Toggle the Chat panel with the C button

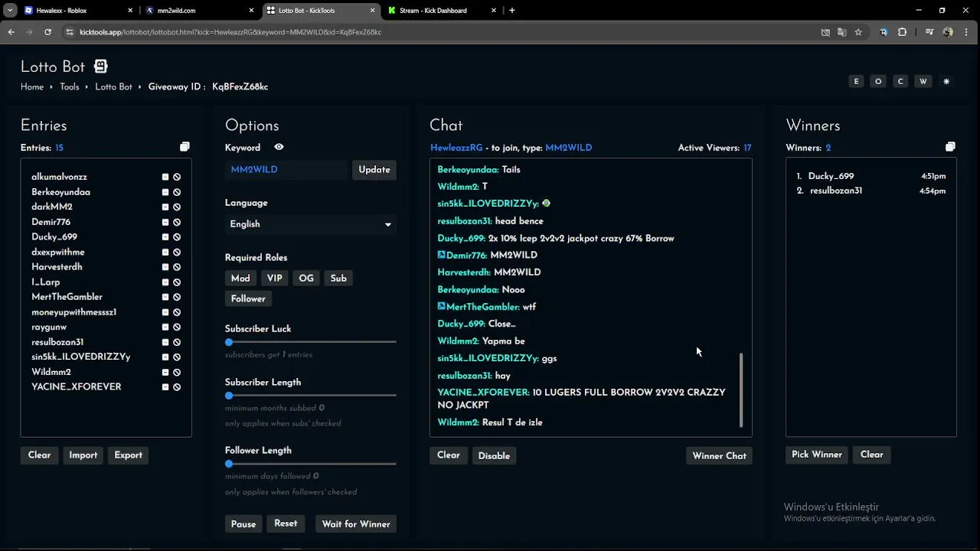point(900,81)
